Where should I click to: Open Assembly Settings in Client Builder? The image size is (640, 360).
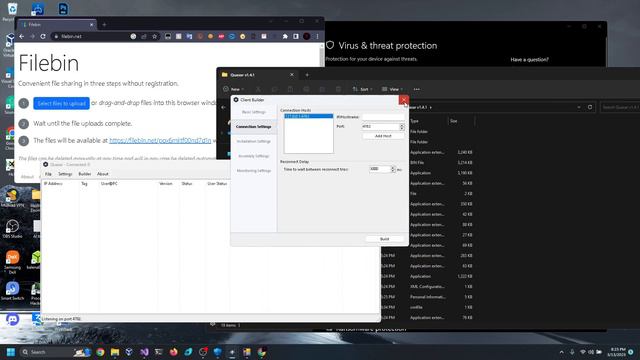(253, 156)
